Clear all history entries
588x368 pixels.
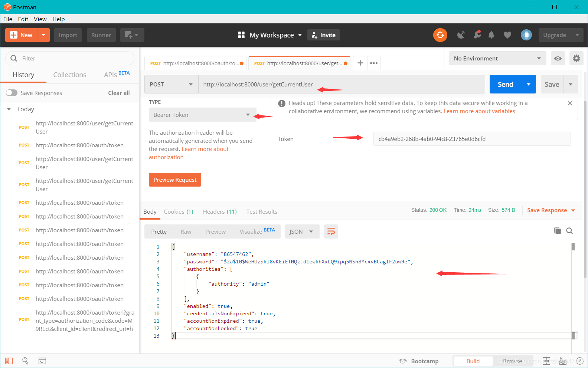pos(119,93)
